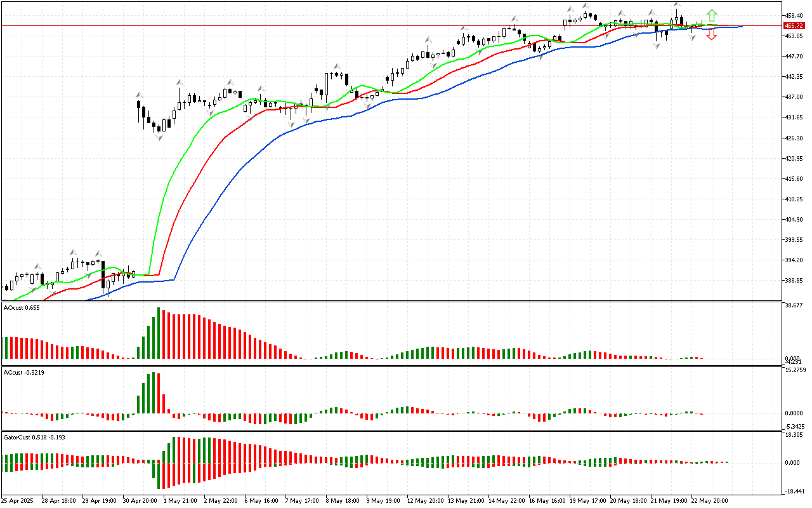Click the 1 May 21:00 time label
Screen dimensions: 812x508
pyautogui.click(x=181, y=500)
